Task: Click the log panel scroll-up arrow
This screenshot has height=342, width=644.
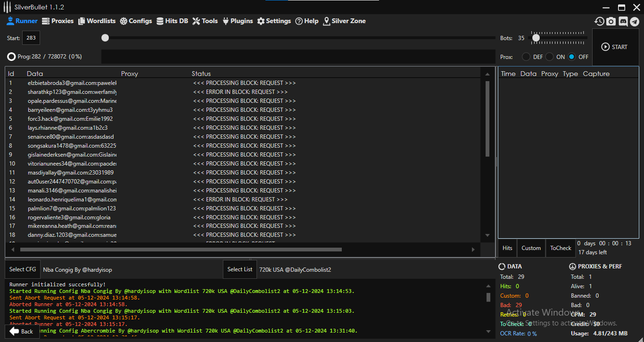Action: 488,286
